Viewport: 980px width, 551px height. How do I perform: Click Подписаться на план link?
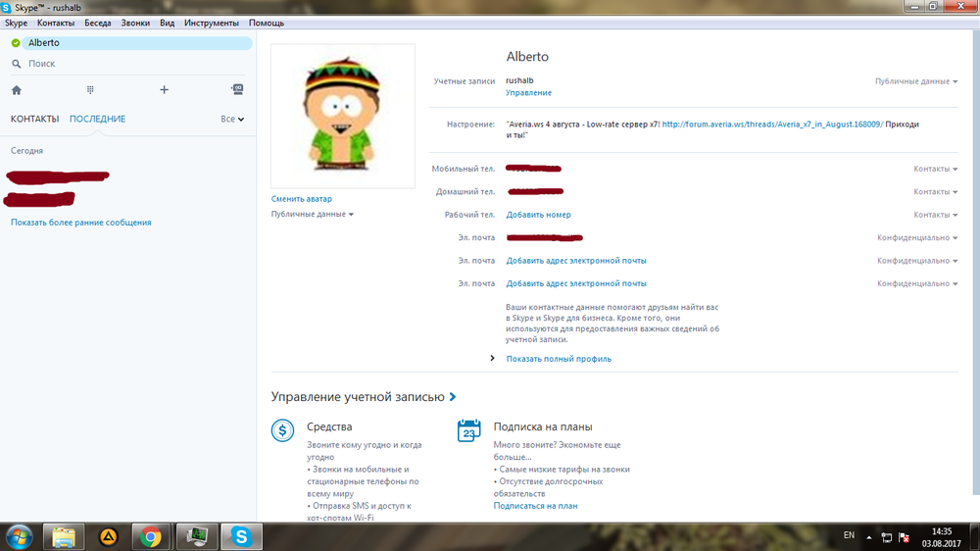pos(535,506)
